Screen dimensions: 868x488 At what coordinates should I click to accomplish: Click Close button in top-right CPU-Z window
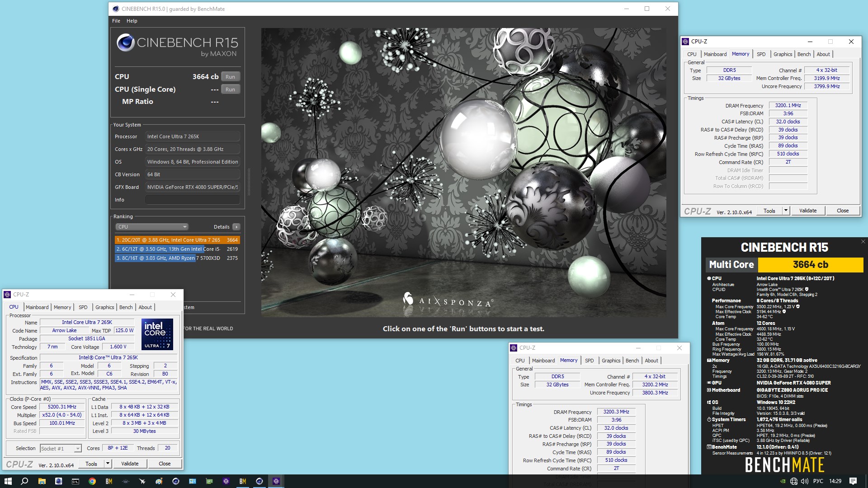point(843,211)
